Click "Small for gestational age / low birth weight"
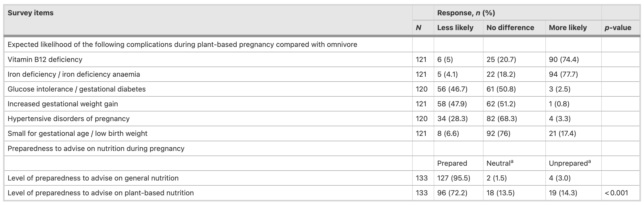This screenshot has height=205, width=644. pyautogui.click(x=77, y=133)
